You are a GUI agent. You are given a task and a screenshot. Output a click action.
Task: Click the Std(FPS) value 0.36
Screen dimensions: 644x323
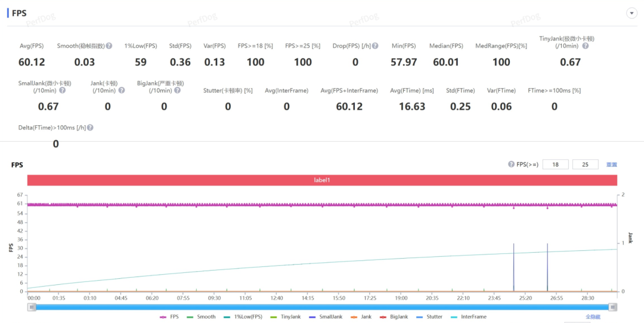click(180, 62)
